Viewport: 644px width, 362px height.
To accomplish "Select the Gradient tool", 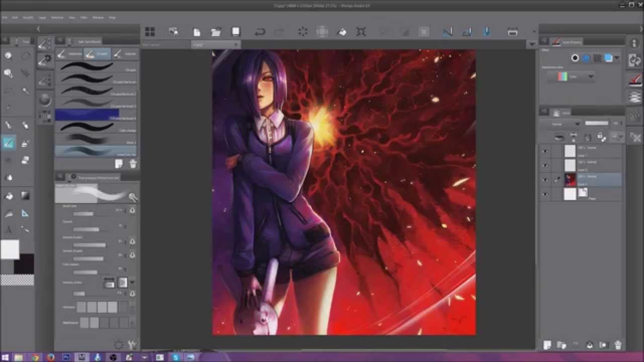I will 25,196.
